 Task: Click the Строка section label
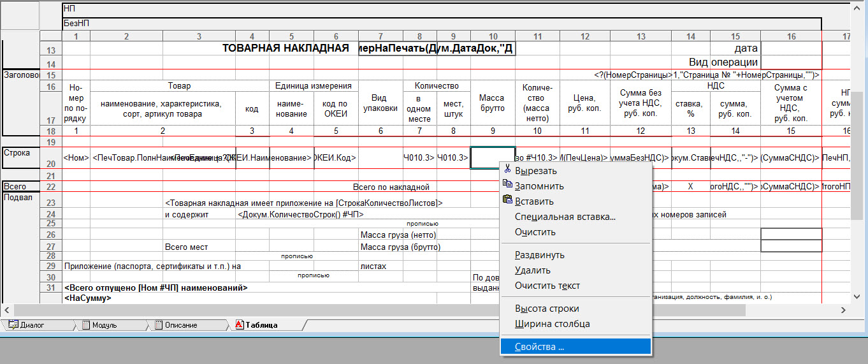[17, 153]
